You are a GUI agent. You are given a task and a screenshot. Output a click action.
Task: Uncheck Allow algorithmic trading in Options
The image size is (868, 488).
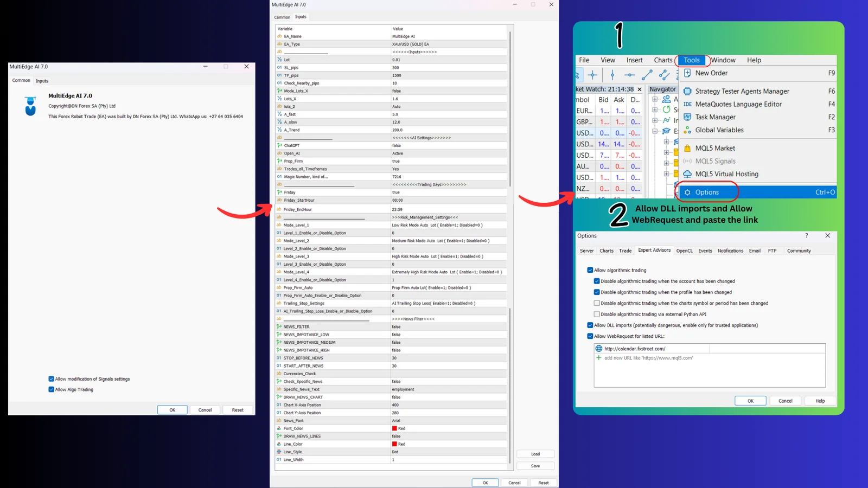click(x=590, y=270)
